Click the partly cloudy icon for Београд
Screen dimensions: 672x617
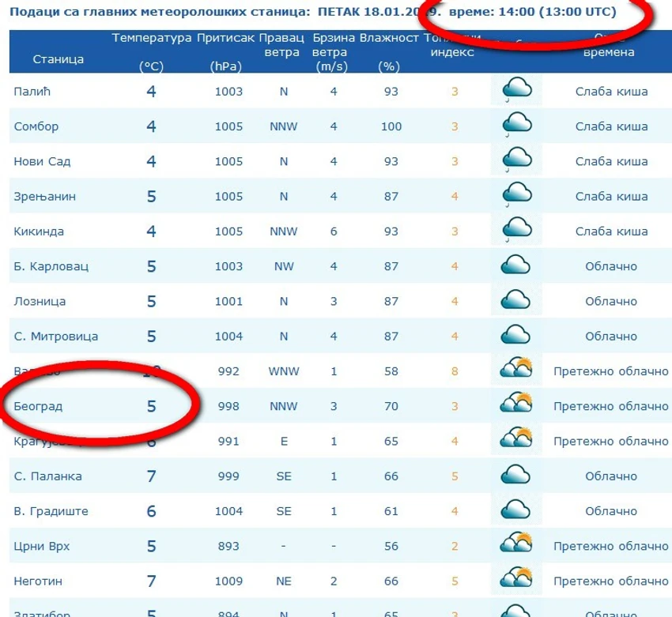[516, 403]
